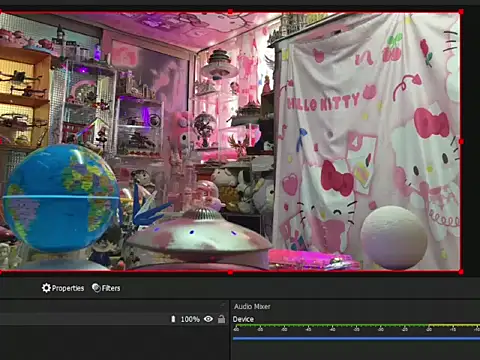Screen dimensions: 480x360
Task: Open the Filters dialog for the source
Action: tap(106, 288)
